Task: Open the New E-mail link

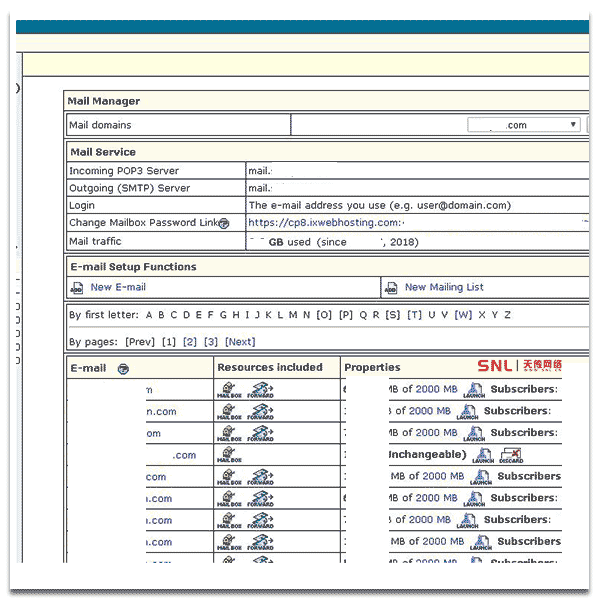Action: click(118, 287)
